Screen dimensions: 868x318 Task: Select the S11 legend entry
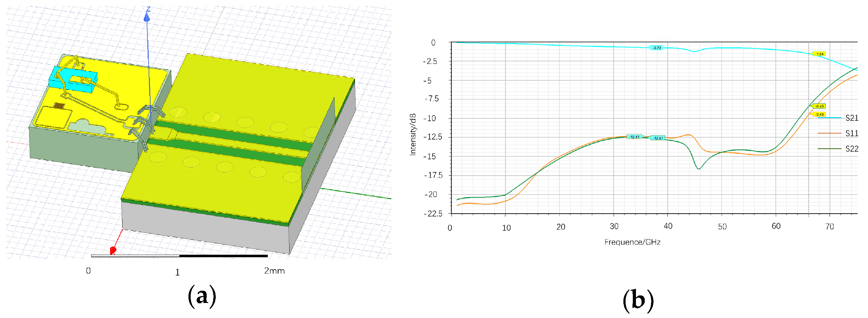click(852, 133)
